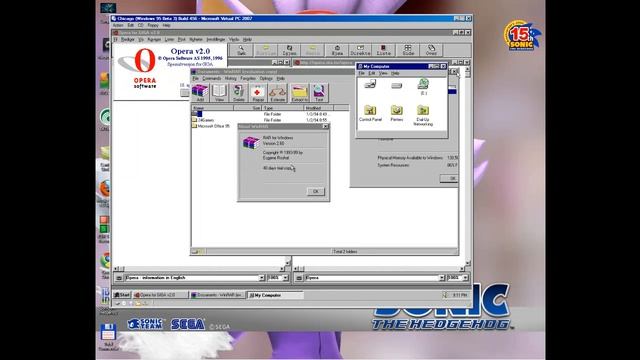Viewport: 640px width, 360px height.
Task: Open the Action menu in Virtual PC
Action: tap(118, 25)
